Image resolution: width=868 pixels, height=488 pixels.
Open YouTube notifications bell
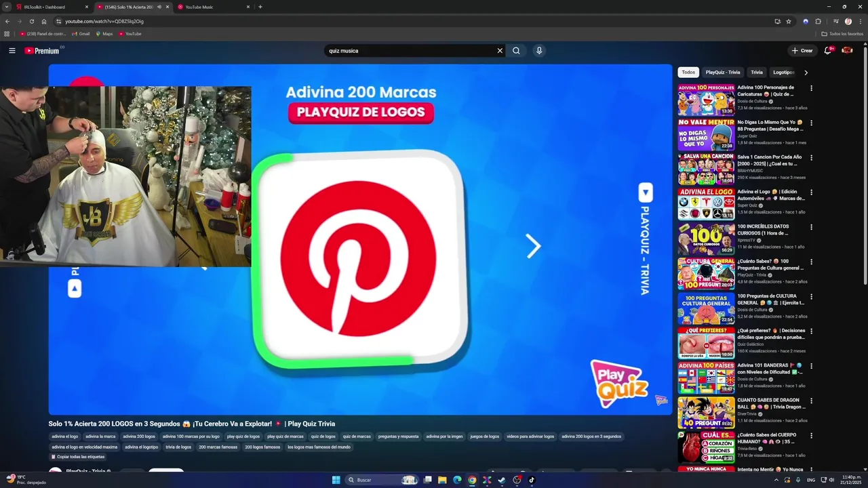(x=828, y=51)
